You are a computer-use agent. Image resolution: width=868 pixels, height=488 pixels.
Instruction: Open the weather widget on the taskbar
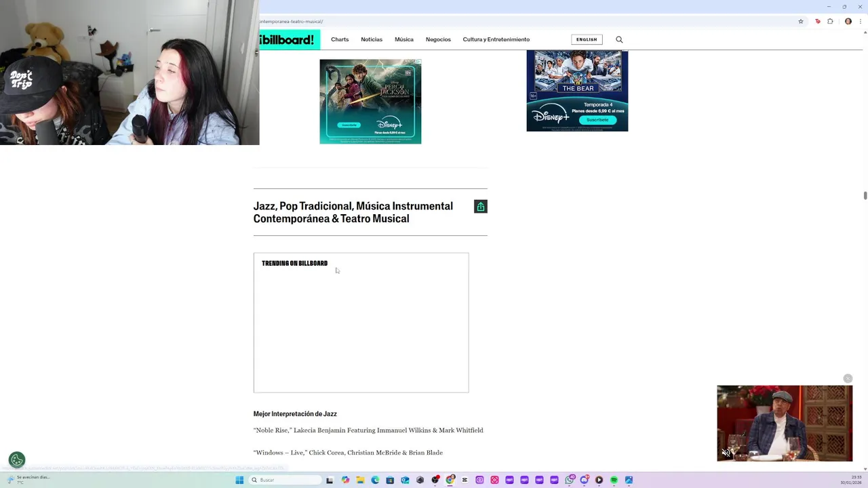click(29, 479)
